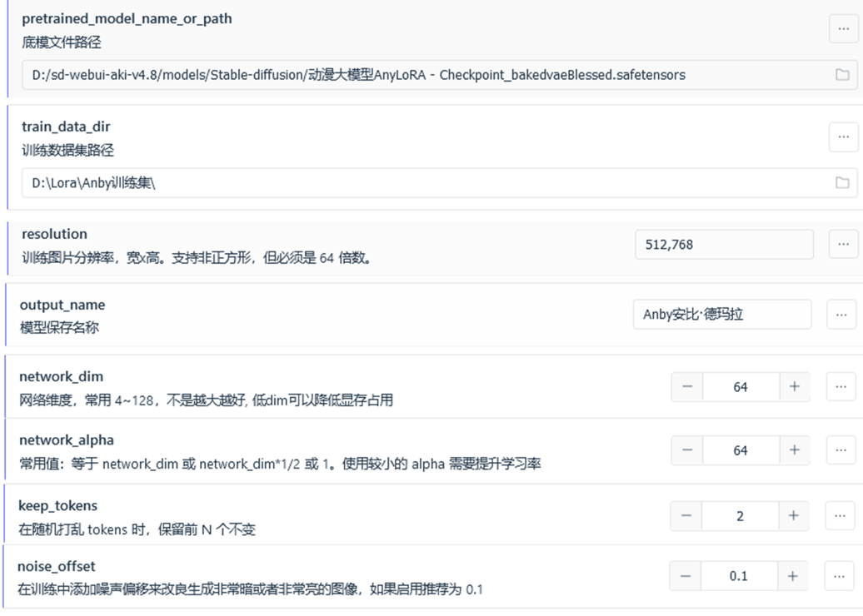
Task: Open more options menu for network_dim
Action: tap(841, 387)
